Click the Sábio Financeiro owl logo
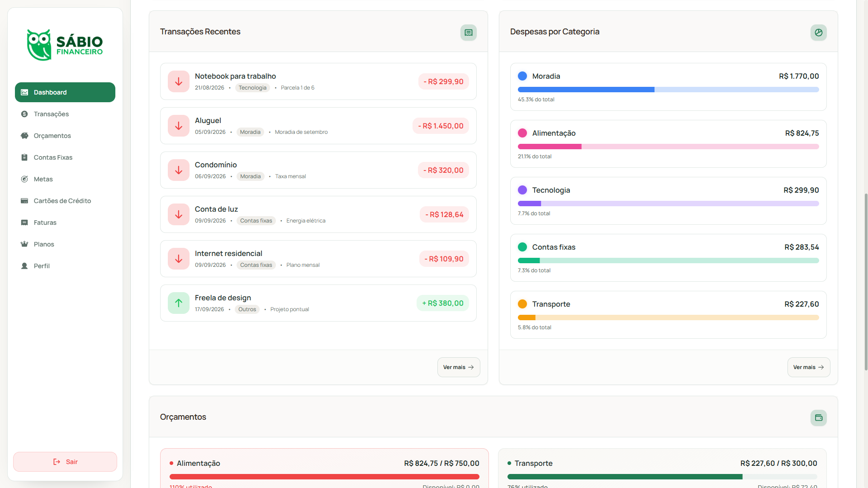Image resolution: width=868 pixels, height=488 pixels. 65,45
